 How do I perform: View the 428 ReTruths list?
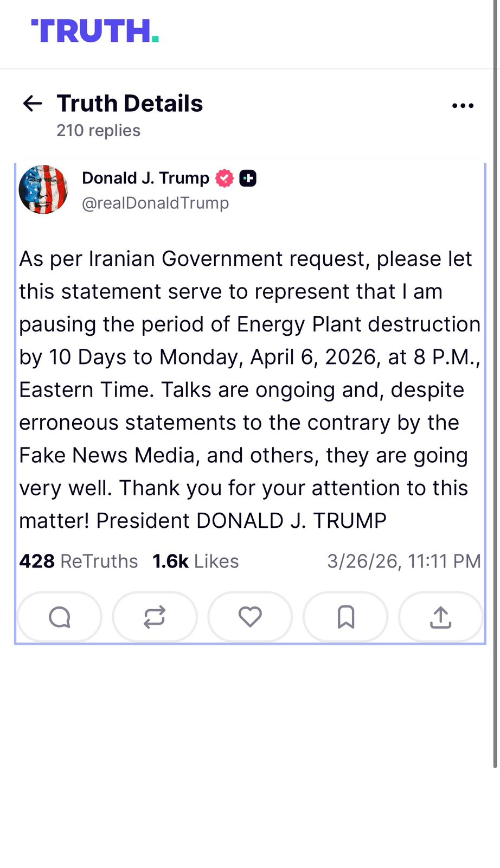click(79, 561)
